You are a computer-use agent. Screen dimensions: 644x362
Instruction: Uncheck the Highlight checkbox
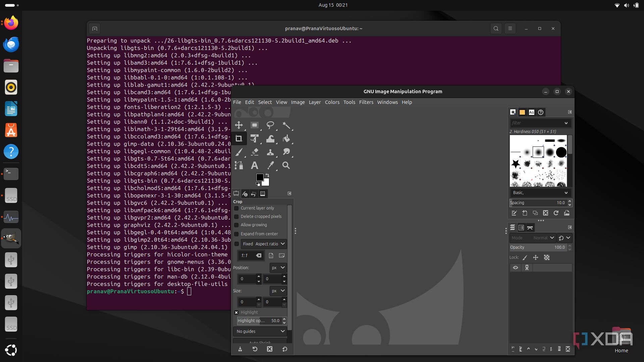point(236,312)
